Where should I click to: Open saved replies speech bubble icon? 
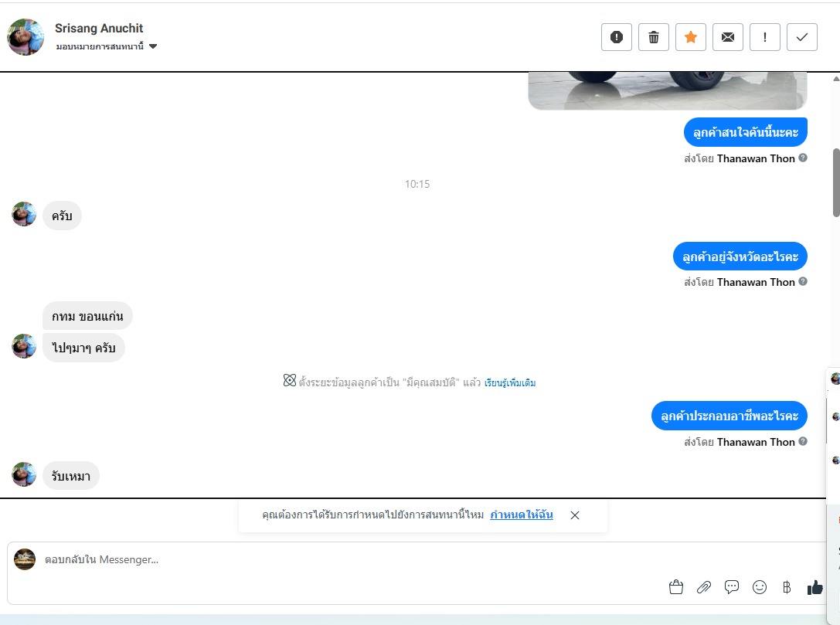[x=732, y=587]
